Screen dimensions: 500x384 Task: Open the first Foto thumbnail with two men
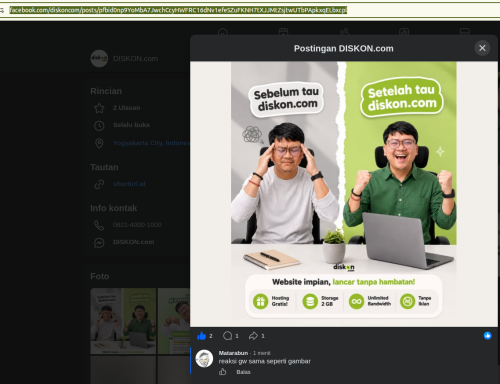pos(123,321)
